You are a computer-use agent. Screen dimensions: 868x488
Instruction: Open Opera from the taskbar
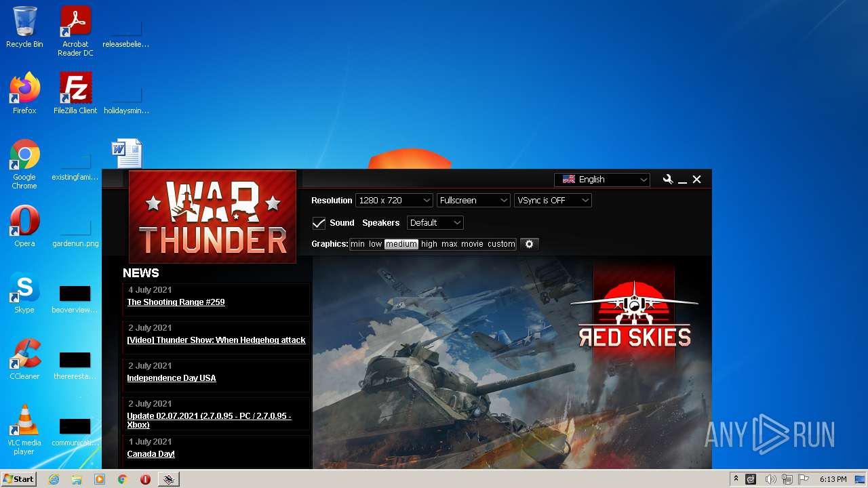[145, 479]
